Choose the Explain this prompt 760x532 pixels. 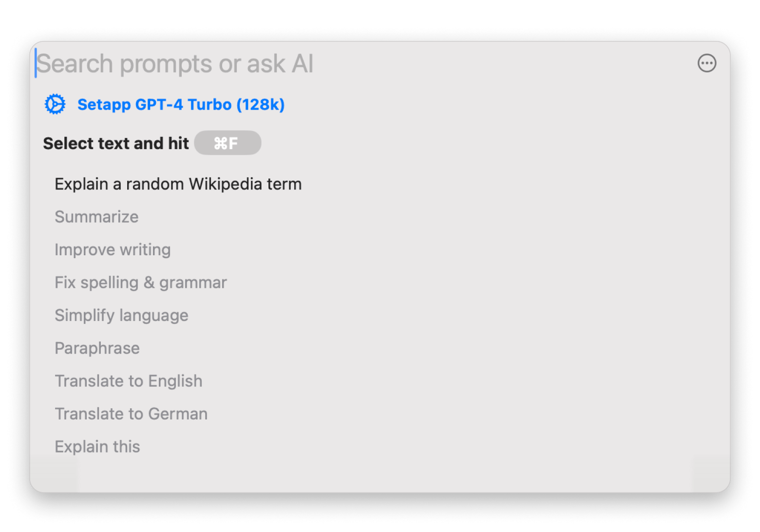[x=97, y=447]
